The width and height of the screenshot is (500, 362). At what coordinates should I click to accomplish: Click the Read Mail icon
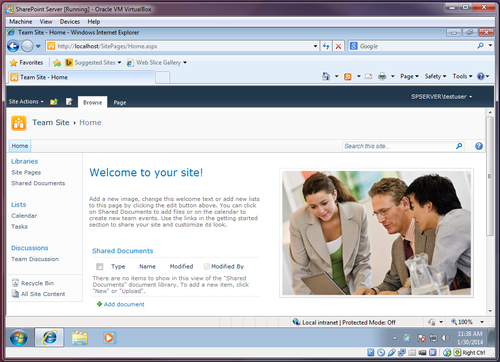368,77
